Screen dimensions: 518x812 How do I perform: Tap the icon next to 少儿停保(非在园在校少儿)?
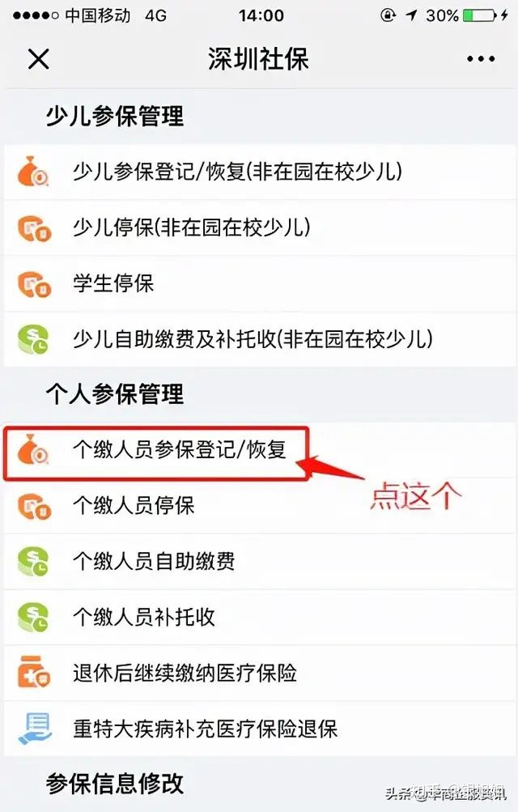[x=34, y=228]
